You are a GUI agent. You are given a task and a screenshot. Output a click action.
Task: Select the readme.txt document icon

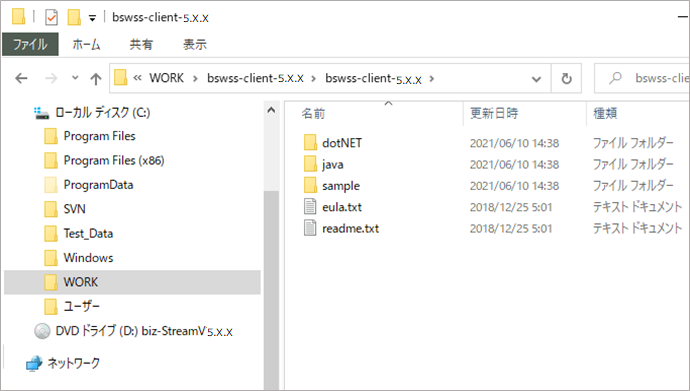310,228
